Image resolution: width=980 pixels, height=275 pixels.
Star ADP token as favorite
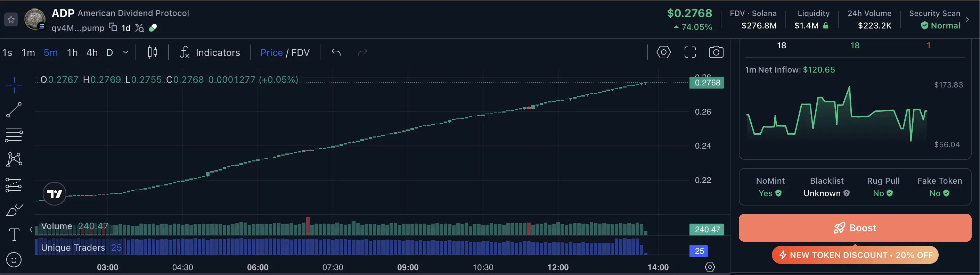click(x=11, y=19)
